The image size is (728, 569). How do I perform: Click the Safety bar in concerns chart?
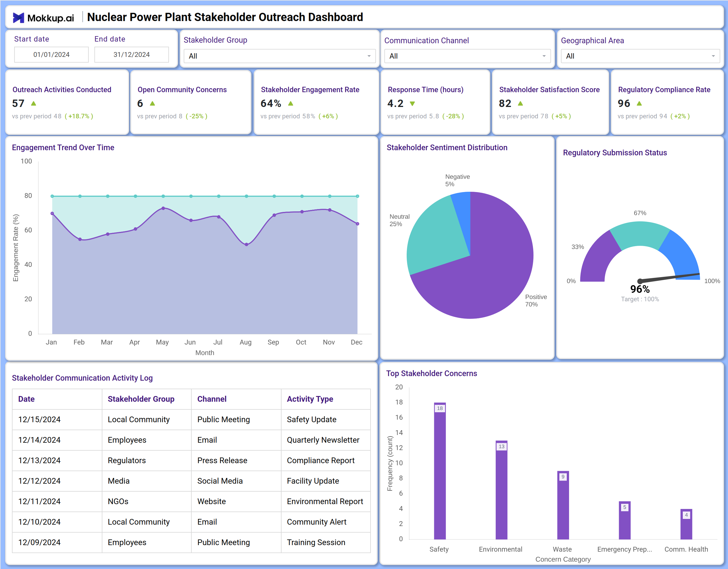click(440, 471)
